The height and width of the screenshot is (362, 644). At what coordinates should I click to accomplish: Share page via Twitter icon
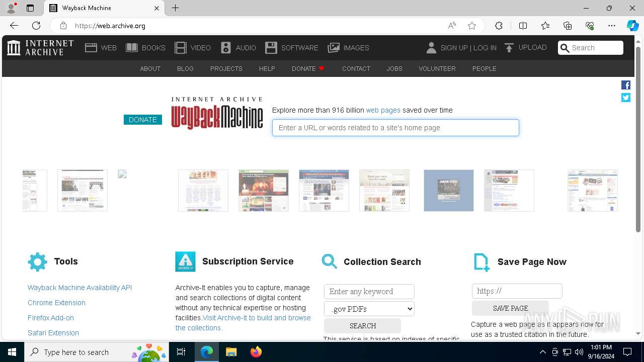click(626, 98)
